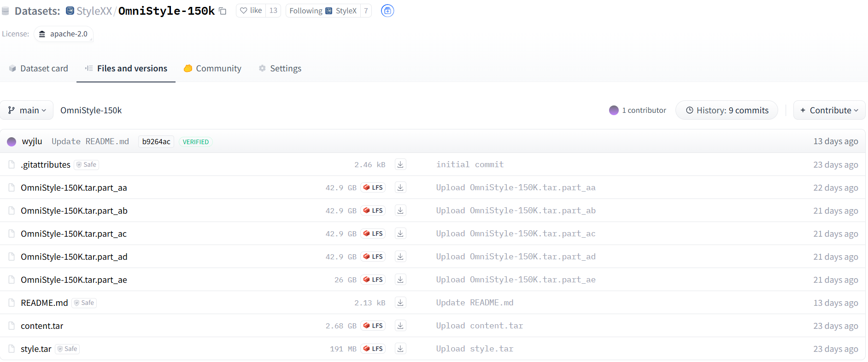Screen dimensions: 868x362
Task: Click LFS badge for style.tar
Action: [x=373, y=349]
